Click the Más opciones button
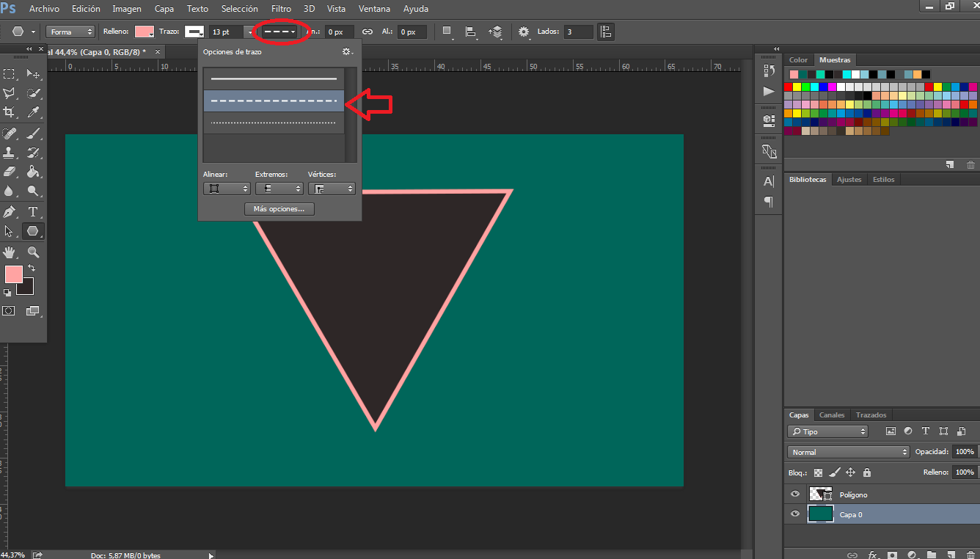The image size is (980, 559). (x=279, y=209)
